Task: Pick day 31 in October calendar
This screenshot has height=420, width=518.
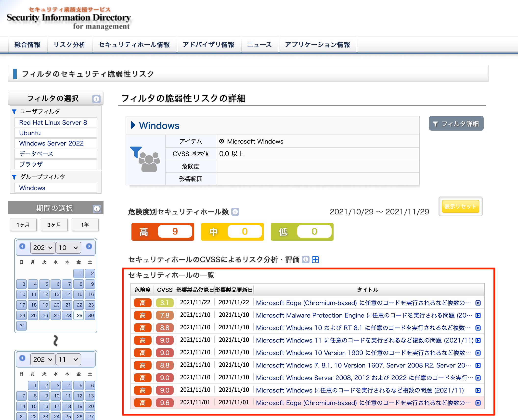Action: [x=22, y=326]
